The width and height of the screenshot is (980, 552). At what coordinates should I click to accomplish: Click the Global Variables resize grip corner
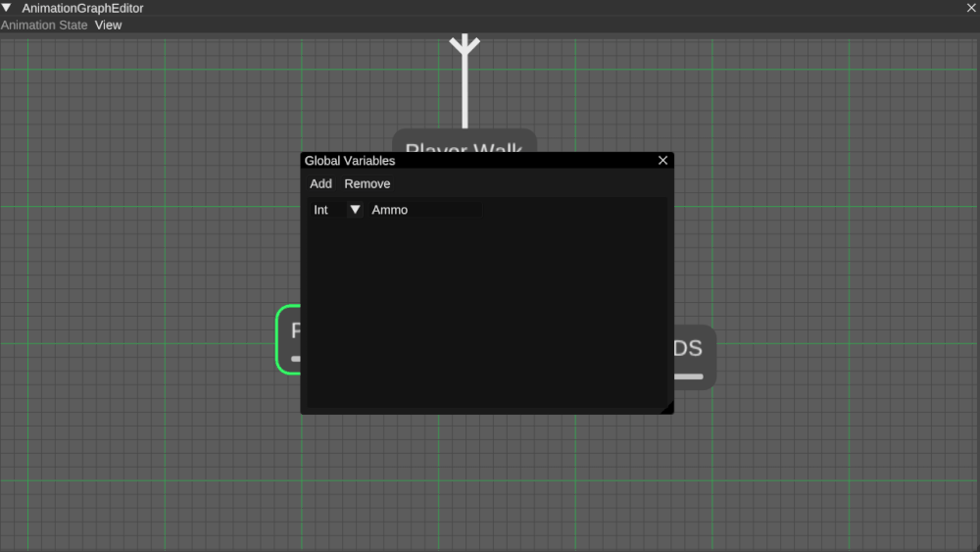coord(667,408)
